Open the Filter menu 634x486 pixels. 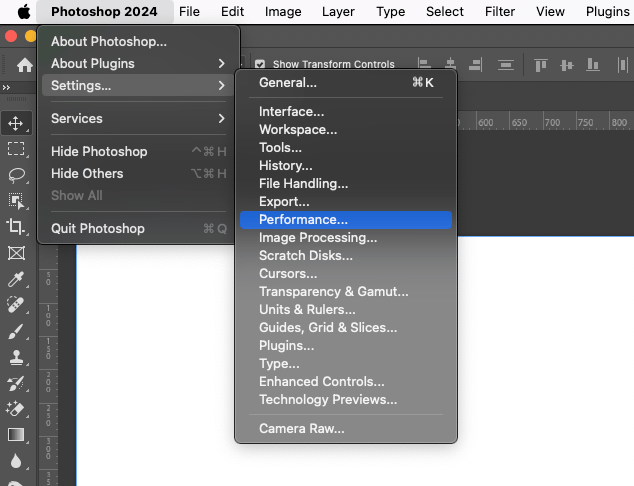[x=500, y=12]
